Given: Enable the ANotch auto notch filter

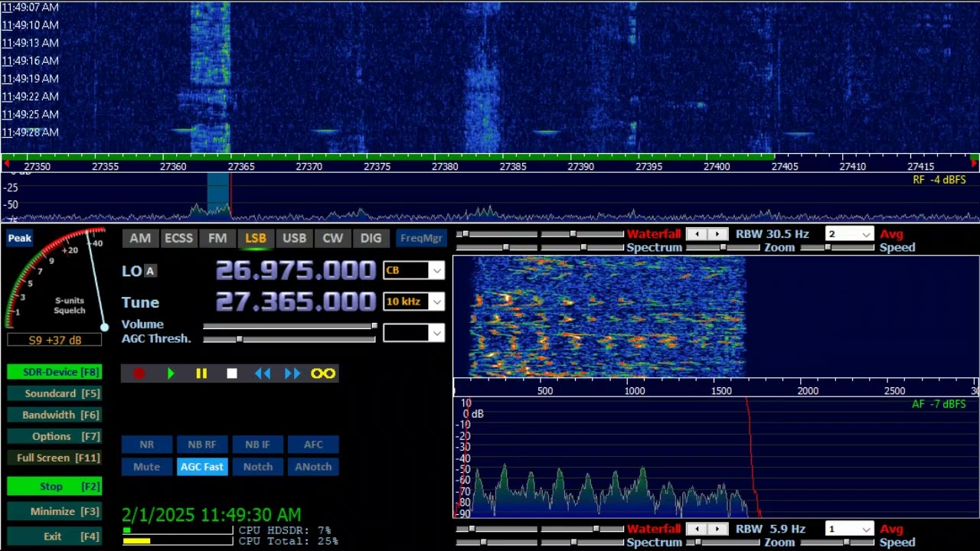Looking at the screenshot, I should [313, 467].
